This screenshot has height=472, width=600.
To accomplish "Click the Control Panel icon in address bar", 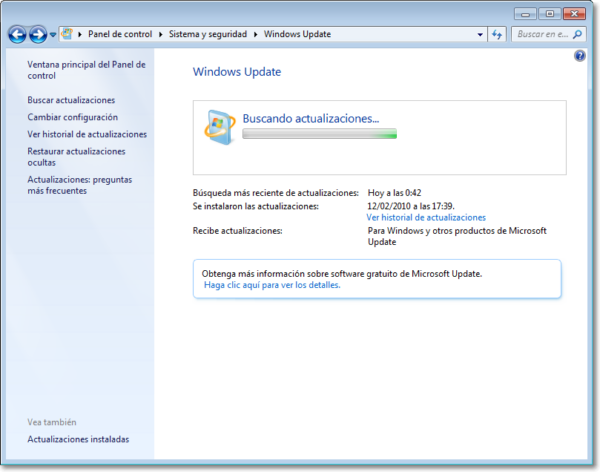I will [x=67, y=34].
